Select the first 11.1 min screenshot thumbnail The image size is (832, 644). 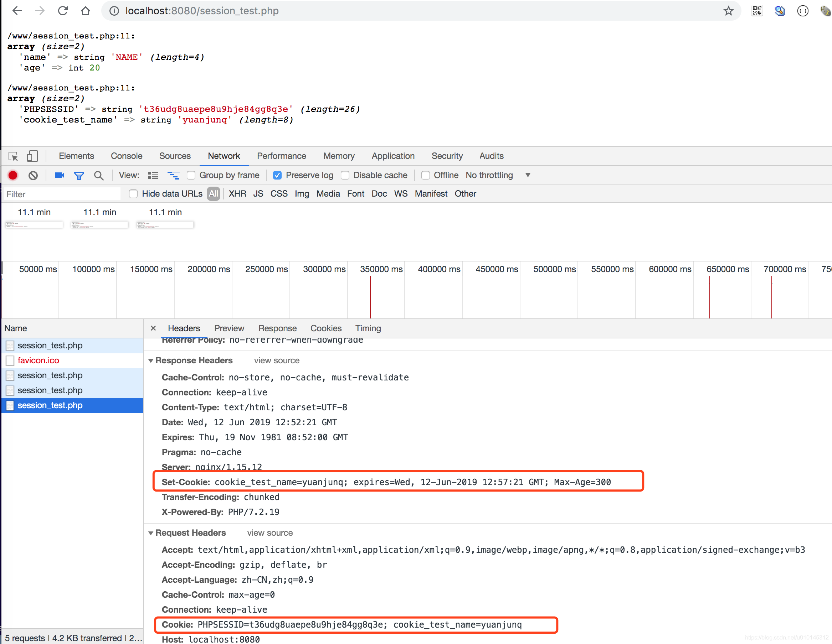(x=34, y=224)
